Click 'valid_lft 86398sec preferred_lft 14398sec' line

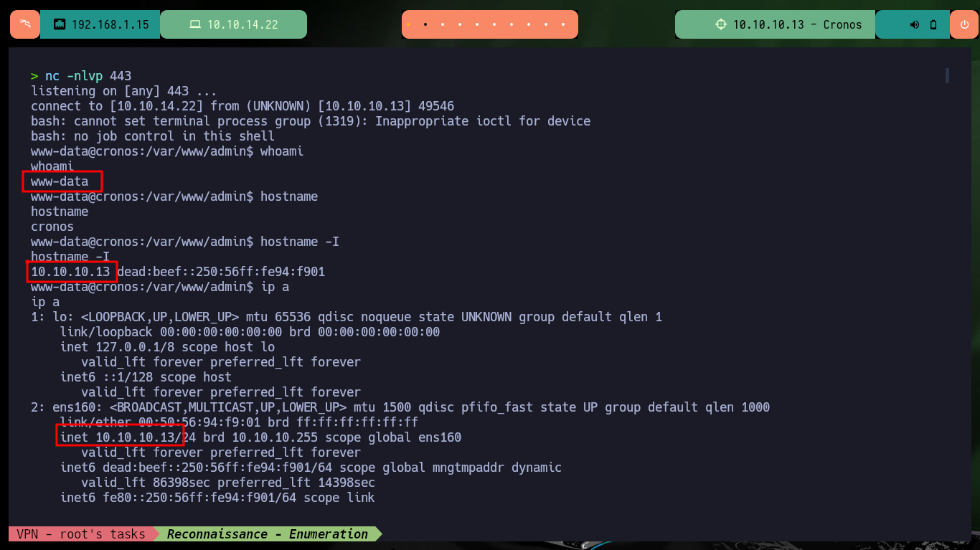(228, 483)
